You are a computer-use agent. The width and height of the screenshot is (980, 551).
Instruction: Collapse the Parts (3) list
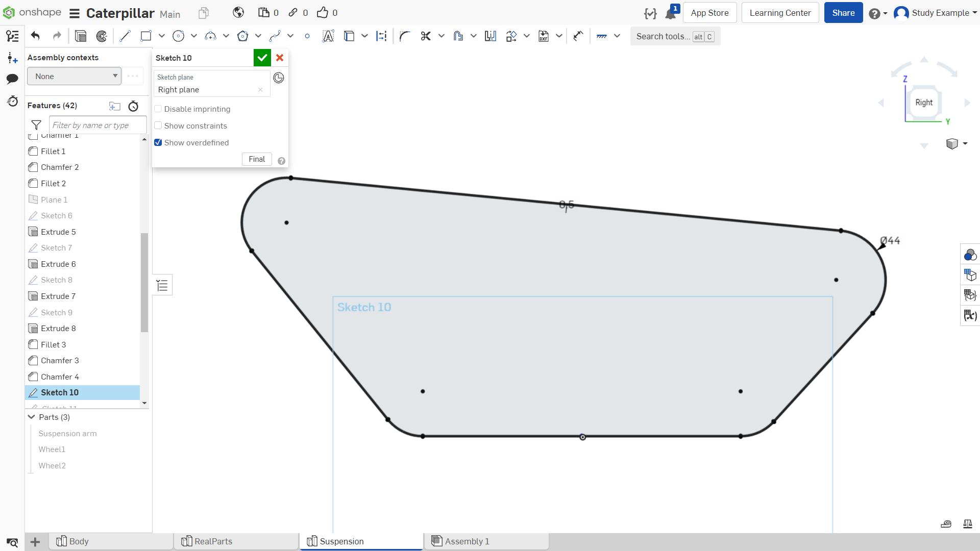(x=32, y=417)
